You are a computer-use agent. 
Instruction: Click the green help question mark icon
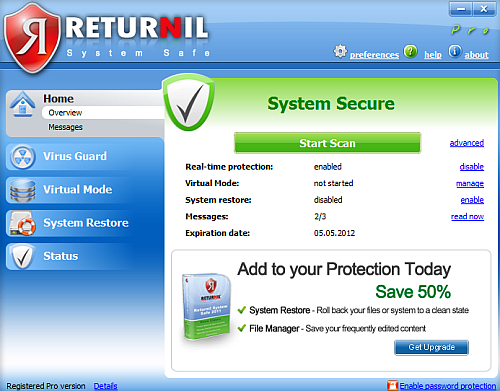tap(411, 52)
